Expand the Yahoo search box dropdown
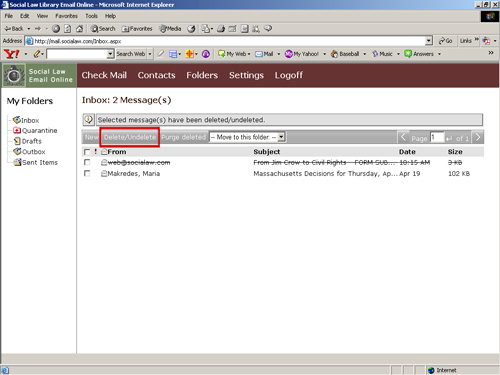Image resolution: width=500 pixels, height=375 pixels. (110, 54)
